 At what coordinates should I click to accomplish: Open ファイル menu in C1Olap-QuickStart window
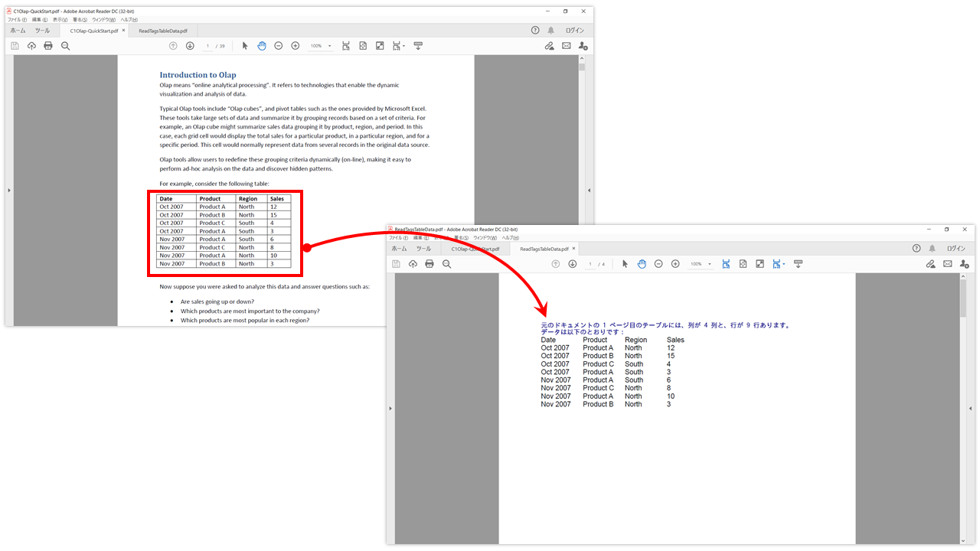(17, 20)
